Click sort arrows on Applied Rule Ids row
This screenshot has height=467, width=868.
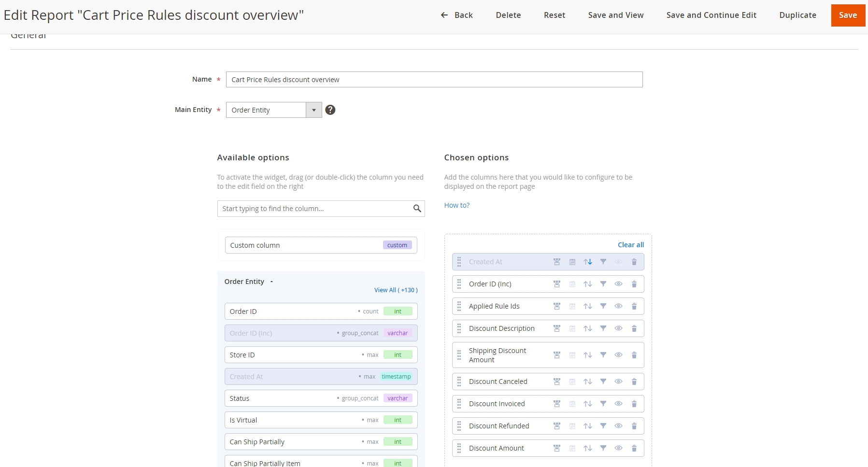click(588, 306)
